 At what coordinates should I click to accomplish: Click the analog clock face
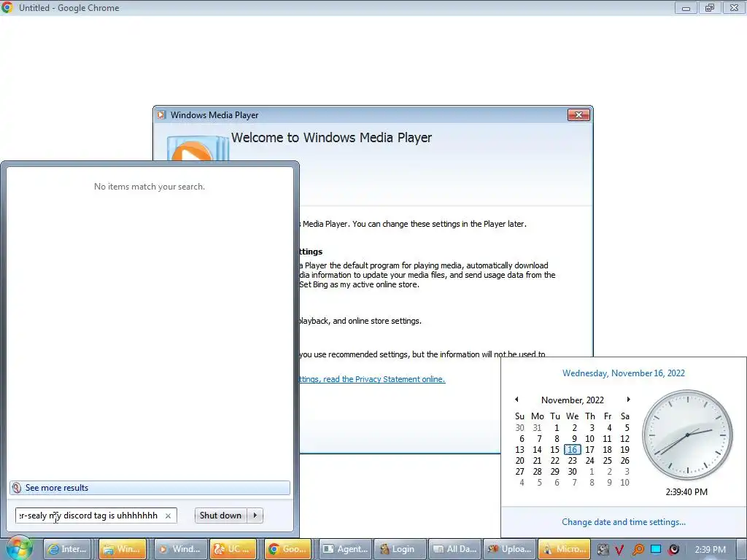pos(687,435)
